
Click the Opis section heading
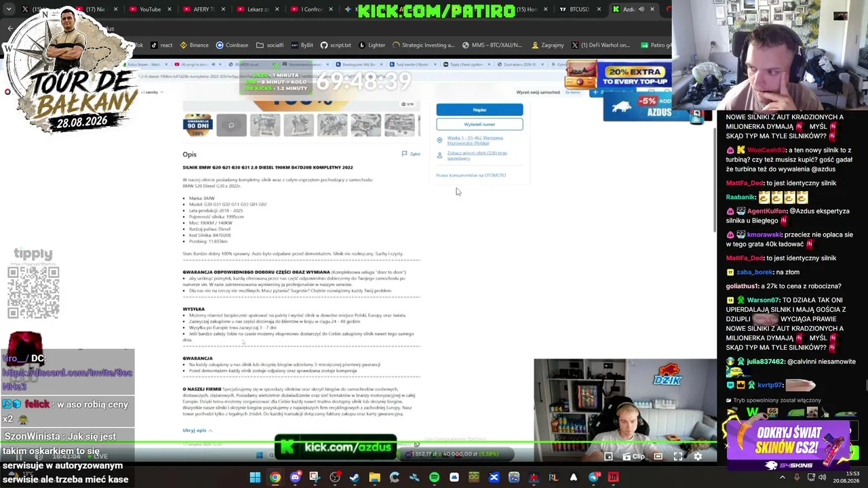pos(189,155)
